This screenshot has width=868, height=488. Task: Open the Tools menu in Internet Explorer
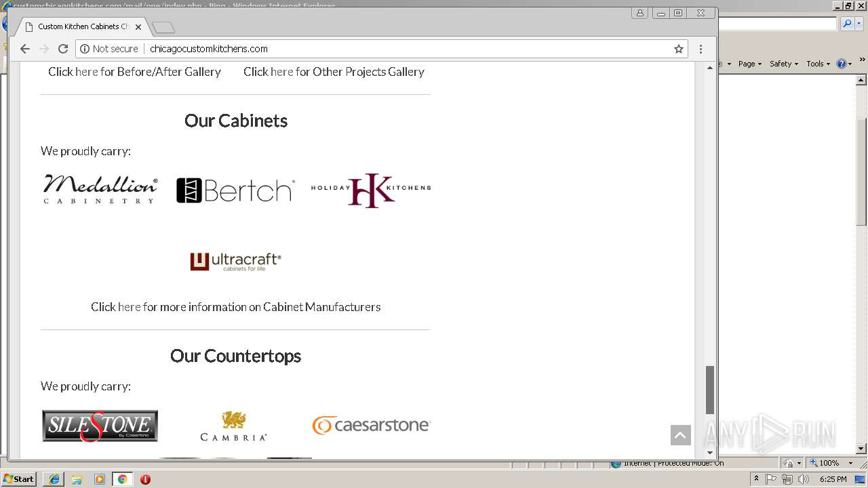(x=818, y=64)
